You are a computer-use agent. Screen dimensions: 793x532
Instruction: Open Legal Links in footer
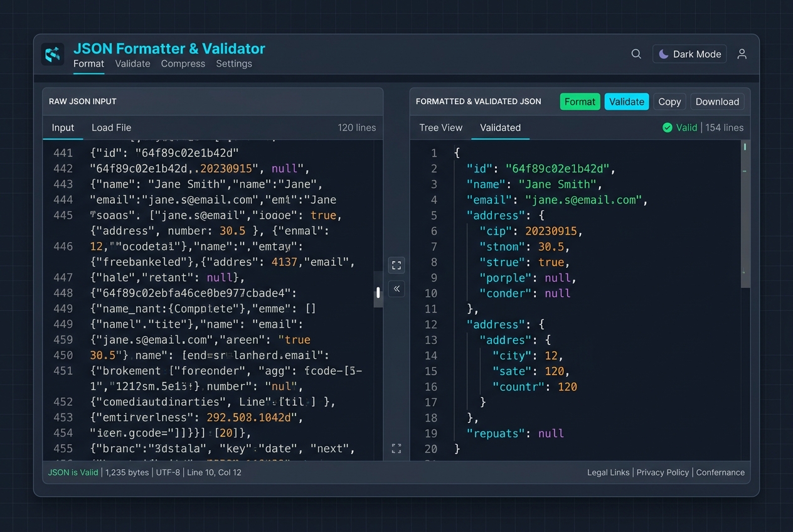click(608, 472)
